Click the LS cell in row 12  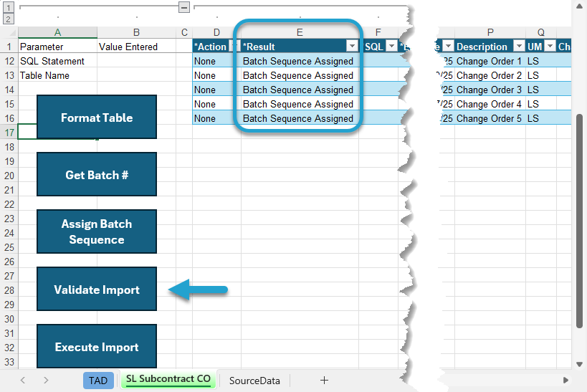541,61
